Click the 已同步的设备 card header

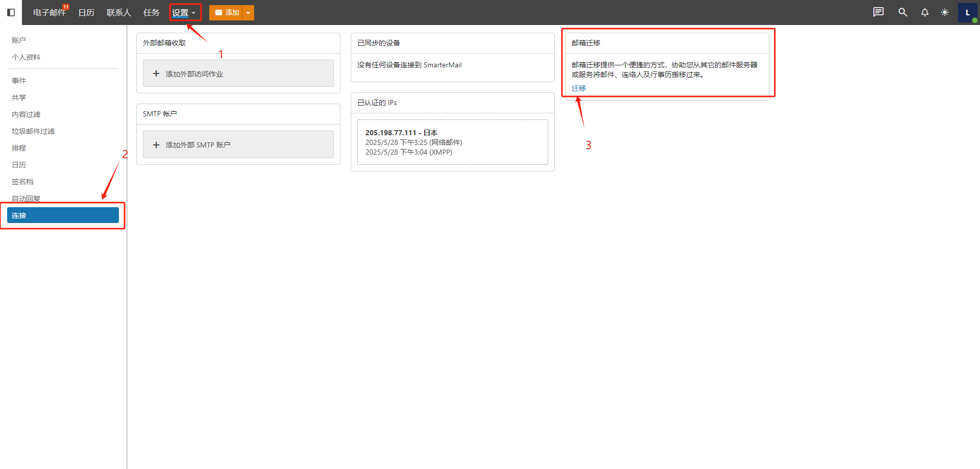pos(453,43)
